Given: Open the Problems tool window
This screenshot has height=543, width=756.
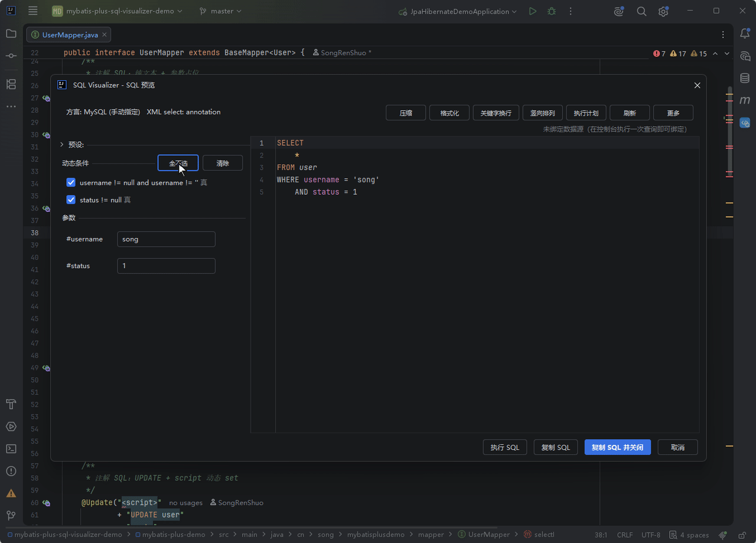Looking at the screenshot, I should (11, 471).
